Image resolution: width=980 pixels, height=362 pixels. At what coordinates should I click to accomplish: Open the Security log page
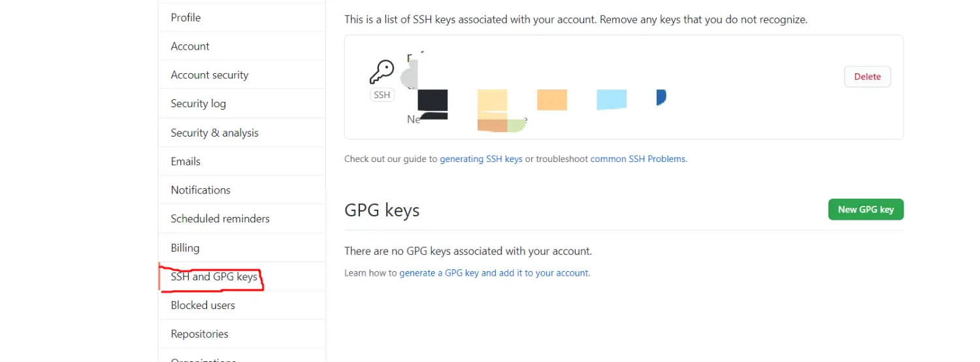pos(198,104)
